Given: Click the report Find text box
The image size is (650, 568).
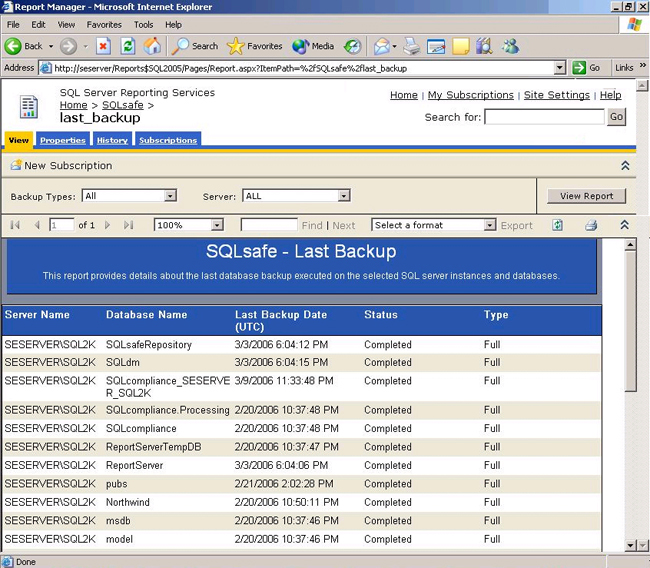Looking at the screenshot, I should pyautogui.click(x=269, y=225).
